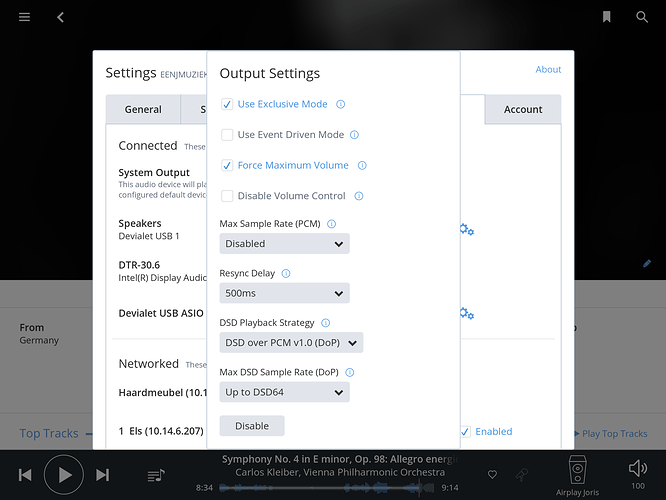Open Max DSD Sample Rate dropdown
This screenshot has width=666, height=500.
[284, 392]
